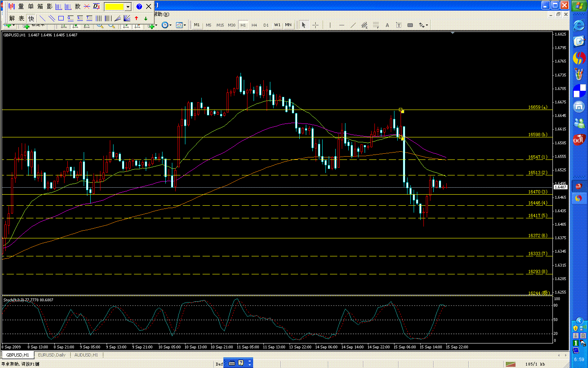Open the clock periods dropdown
Image resolution: width=588 pixels, height=368 pixels.
(166, 25)
